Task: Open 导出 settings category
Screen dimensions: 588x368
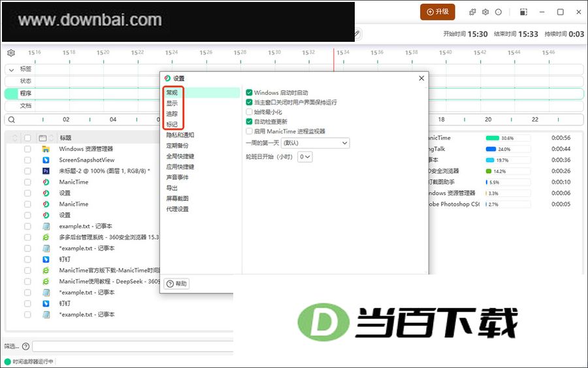Action: [x=172, y=188]
